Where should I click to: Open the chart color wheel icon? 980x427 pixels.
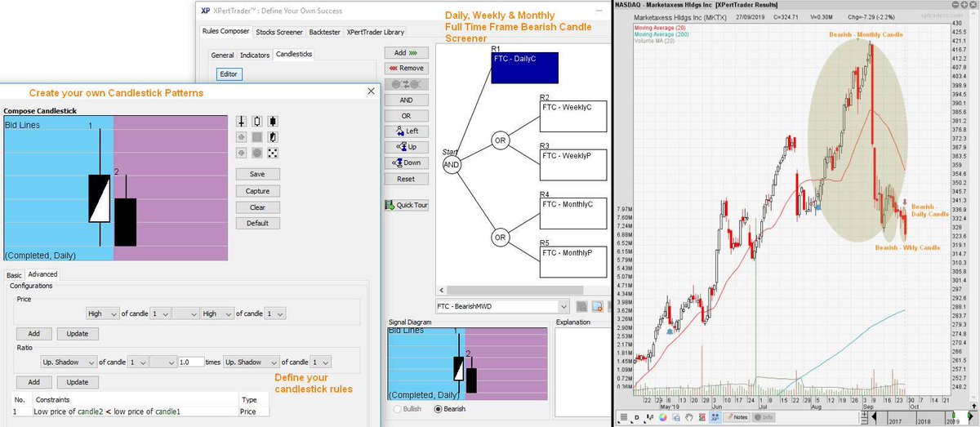click(x=662, y=417)
